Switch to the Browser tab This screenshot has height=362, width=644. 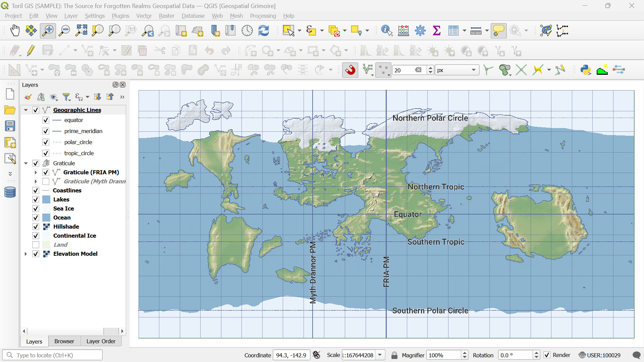pos(64,341)
